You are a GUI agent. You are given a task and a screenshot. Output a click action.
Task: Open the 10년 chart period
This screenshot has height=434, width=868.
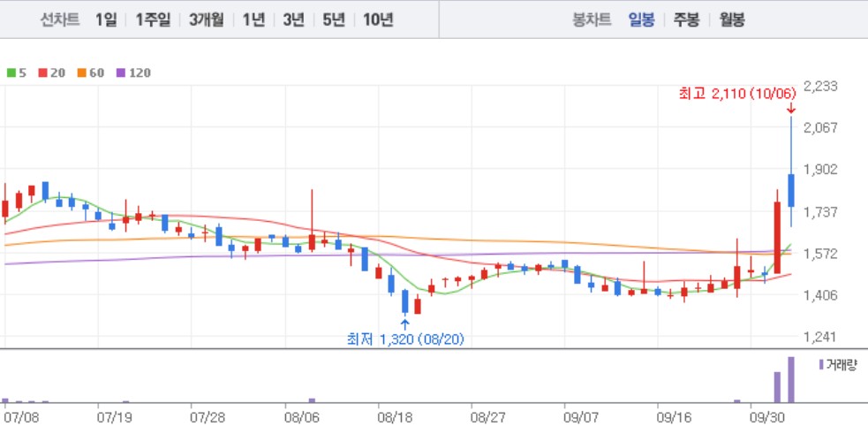tap(378, 20)
